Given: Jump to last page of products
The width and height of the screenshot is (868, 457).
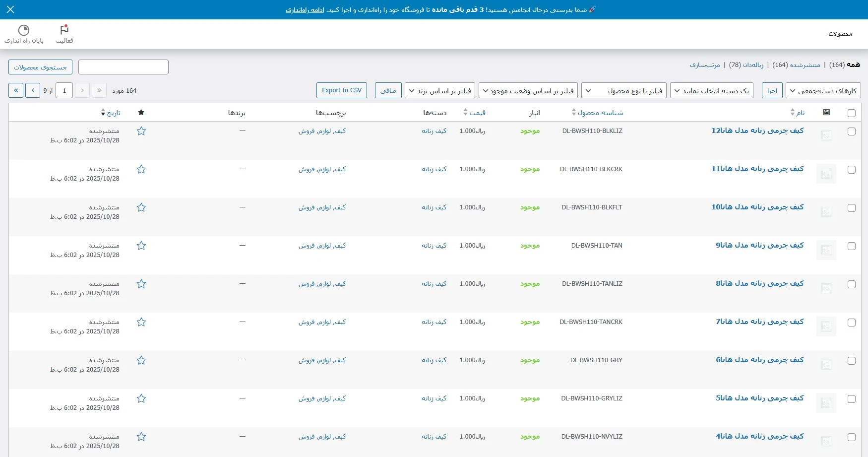Looking at the screenshot, I should tap(16, 90).
